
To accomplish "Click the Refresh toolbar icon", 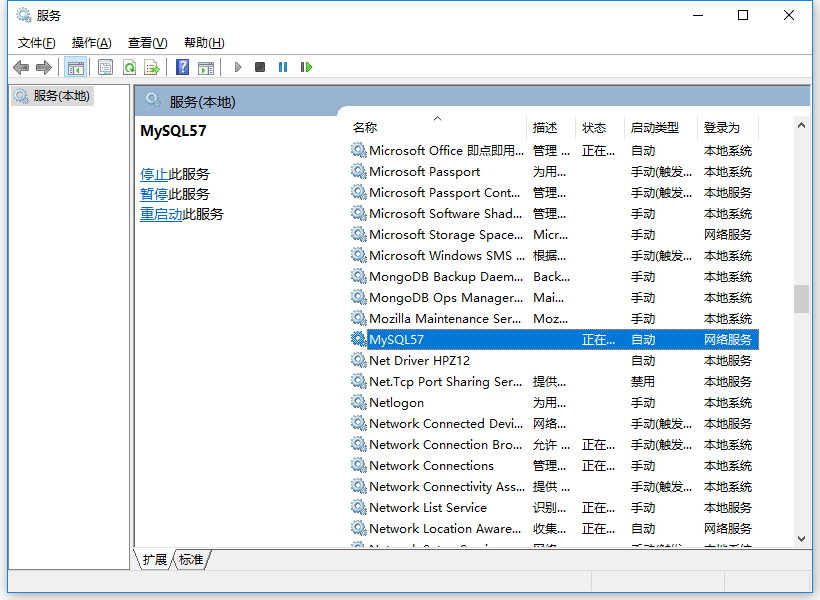I will [129, 67].
